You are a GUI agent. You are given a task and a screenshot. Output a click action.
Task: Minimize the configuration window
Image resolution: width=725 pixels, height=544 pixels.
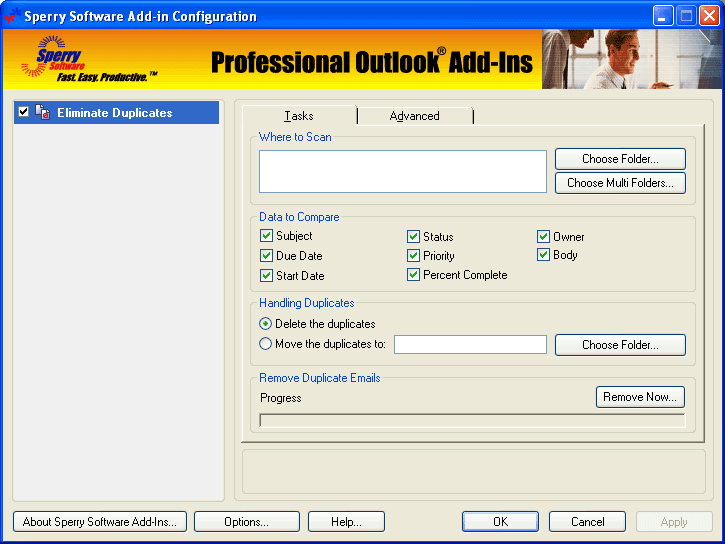pos(663,16)
